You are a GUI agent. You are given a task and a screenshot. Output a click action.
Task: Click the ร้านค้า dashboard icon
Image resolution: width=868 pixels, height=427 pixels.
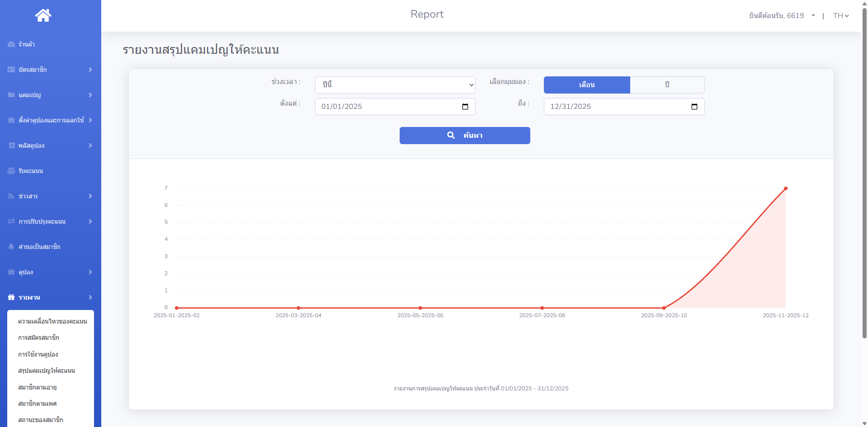pos(11,44)
